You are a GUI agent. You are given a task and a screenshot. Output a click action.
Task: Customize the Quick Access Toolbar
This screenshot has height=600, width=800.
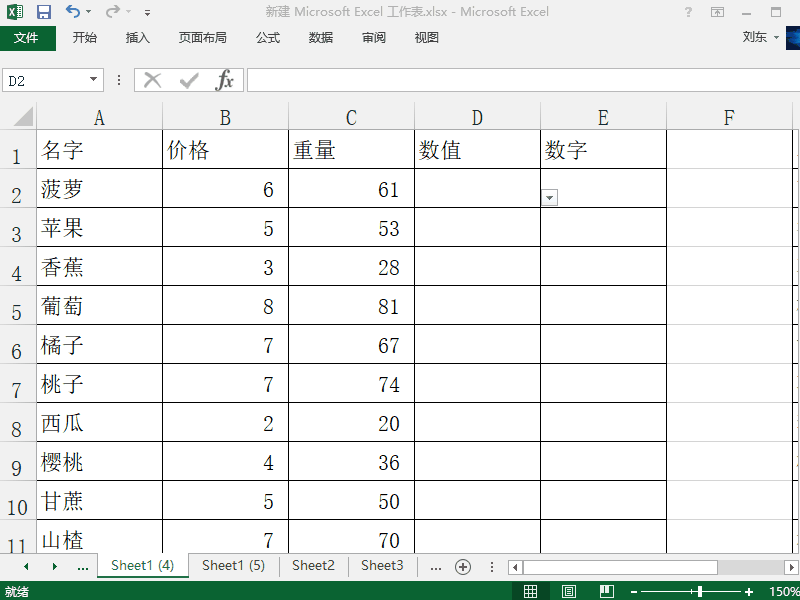(x=147, y=12)
